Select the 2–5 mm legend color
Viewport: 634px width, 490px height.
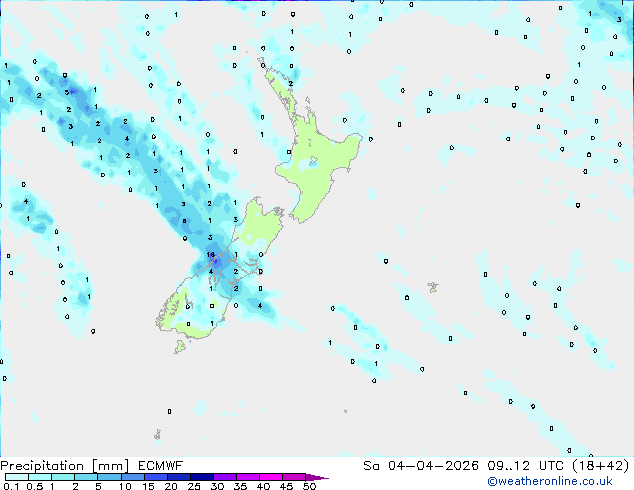86,477
